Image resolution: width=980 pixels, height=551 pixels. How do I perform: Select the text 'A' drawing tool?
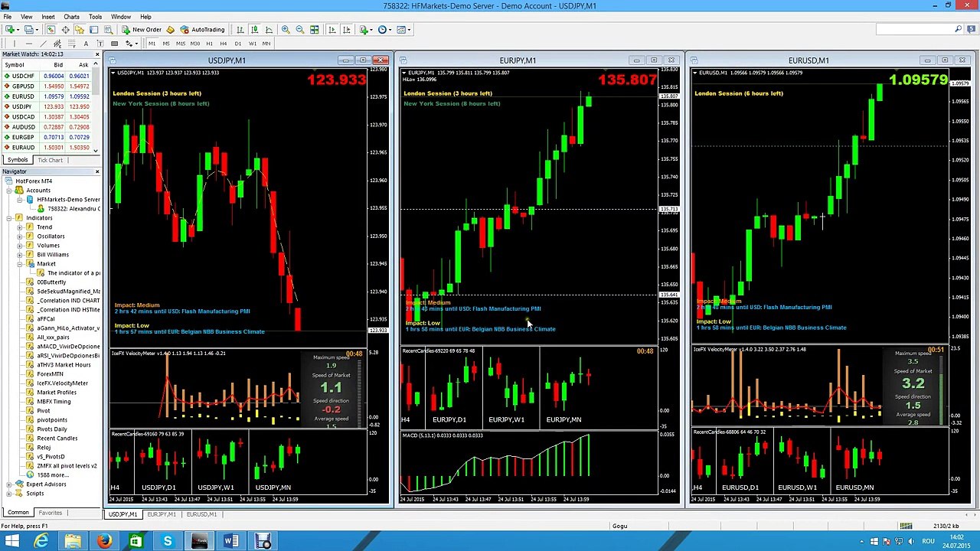[86, 43]
